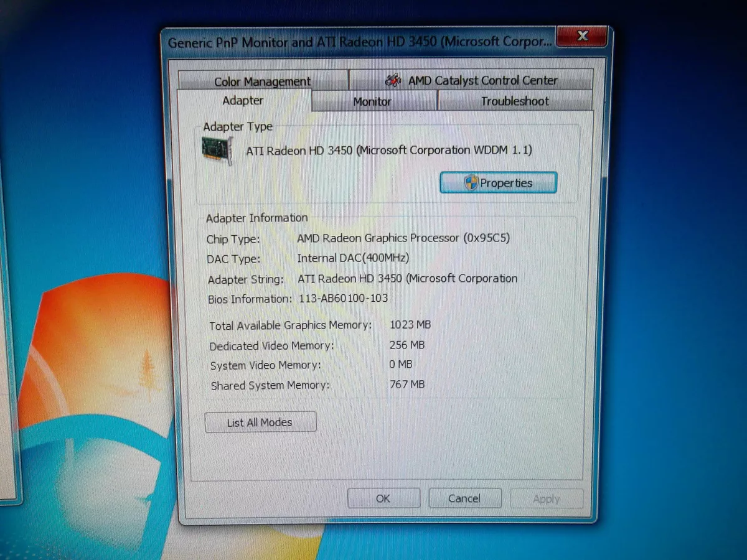Screen dimensions: 747x560
Task: Confirm with the OK button
Action: coord(383,498)
